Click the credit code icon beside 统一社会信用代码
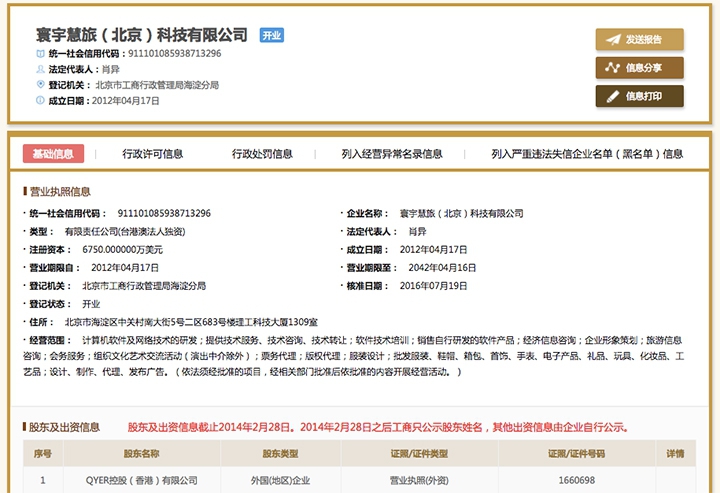The width and height of the screenshot is (720, 493). [x=40, y=54]
